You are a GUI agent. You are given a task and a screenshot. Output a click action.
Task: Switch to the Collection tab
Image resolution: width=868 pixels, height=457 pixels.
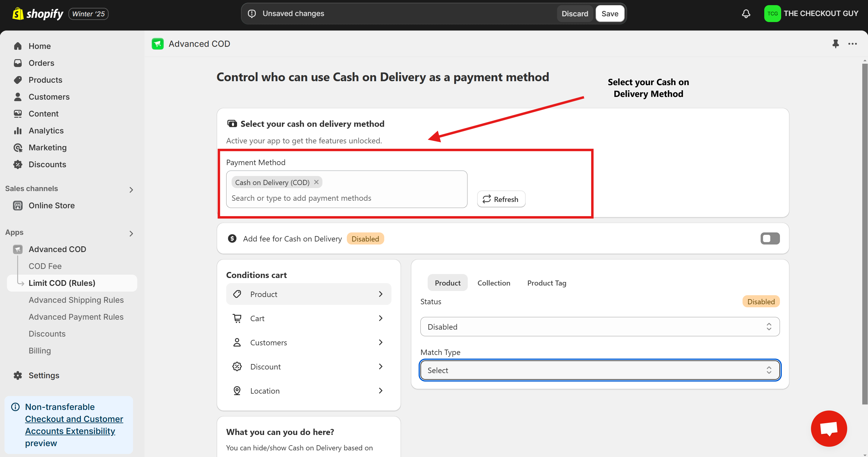[x=494, y=283]
